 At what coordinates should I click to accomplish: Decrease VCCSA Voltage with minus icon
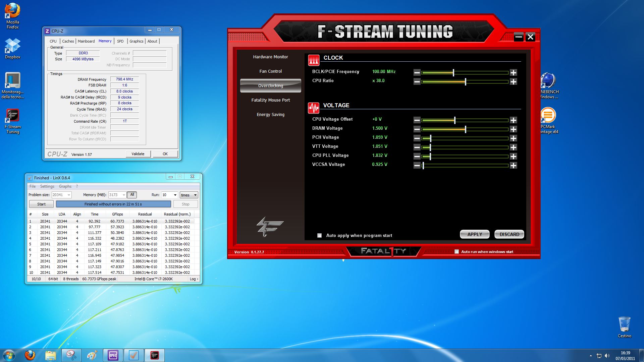(417, 165)
